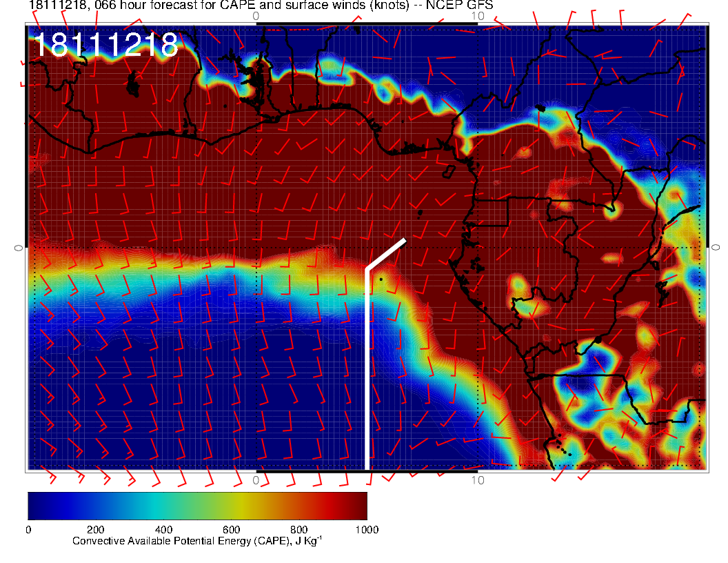Click the 0 longitude label above map
Viewport: 728px width, 563px height.
tap(256, 15)
